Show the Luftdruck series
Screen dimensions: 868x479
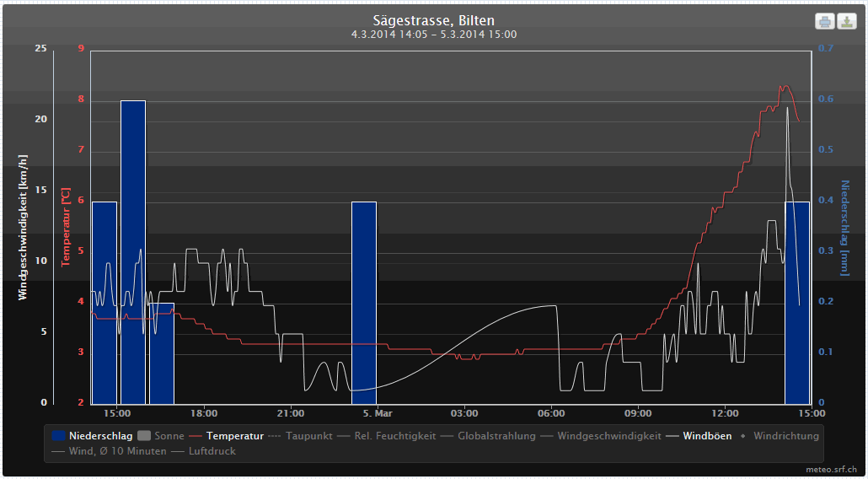point(212,451)
